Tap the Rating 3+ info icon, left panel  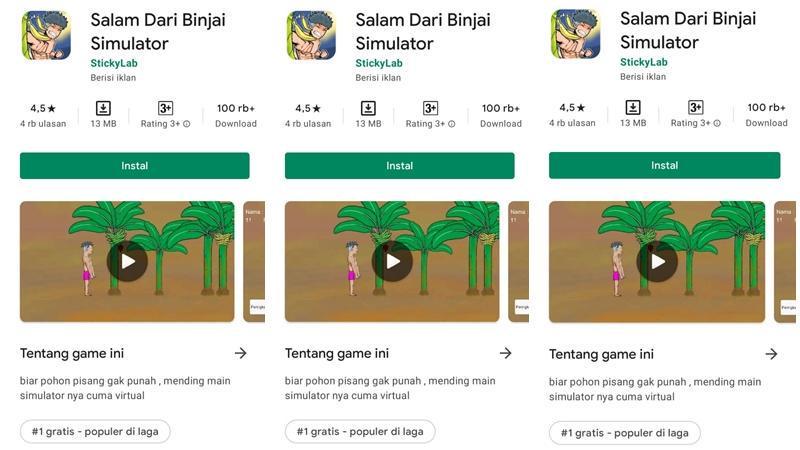point(187,124)
